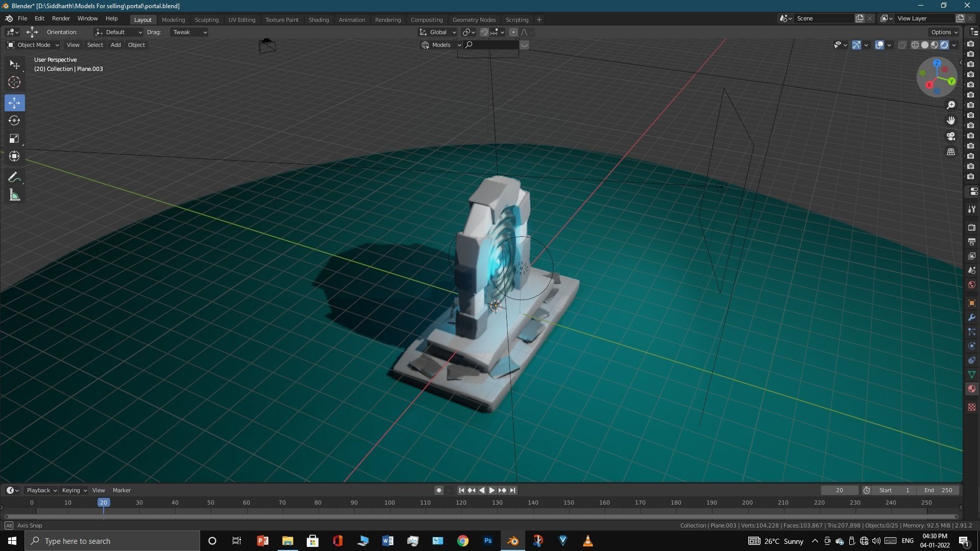Toggle proportional editing

[513, 32]
